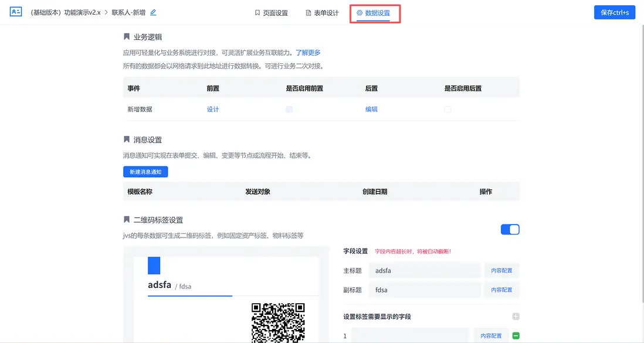Open the 表单设计 tab

(323, 13)
